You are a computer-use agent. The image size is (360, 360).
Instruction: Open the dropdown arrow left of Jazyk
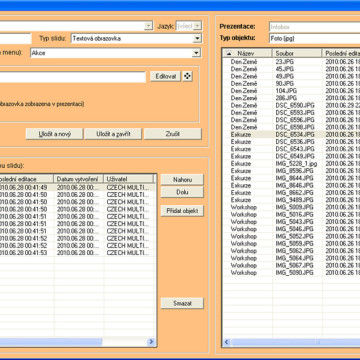pos(149,26)
